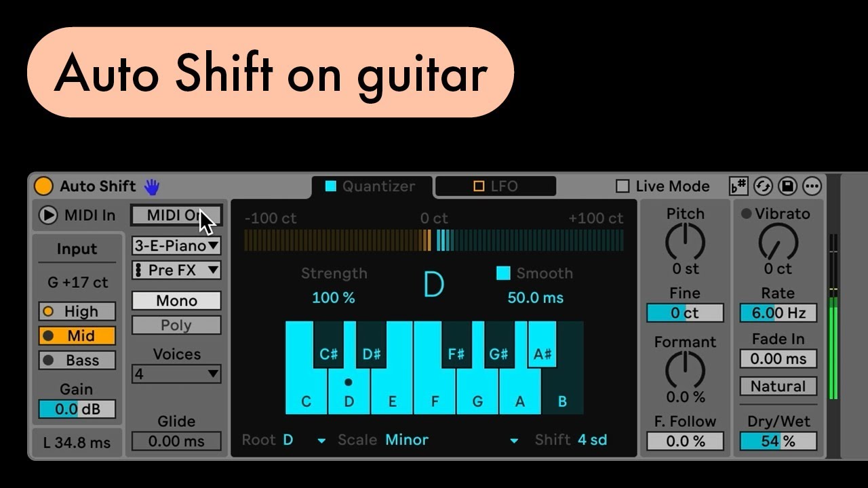Expand the MIDI In triangle toggle
This screenshot has width=868, height=488.
click(47, 215)
